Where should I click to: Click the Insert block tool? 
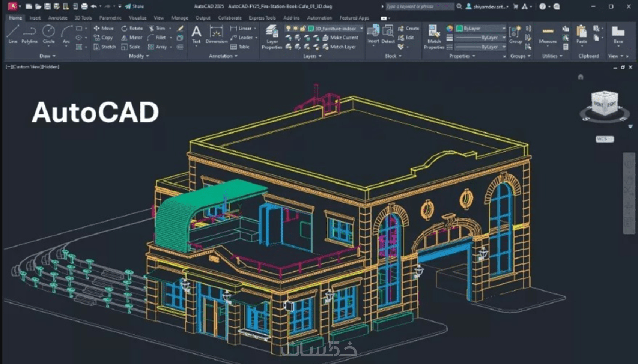373,34
